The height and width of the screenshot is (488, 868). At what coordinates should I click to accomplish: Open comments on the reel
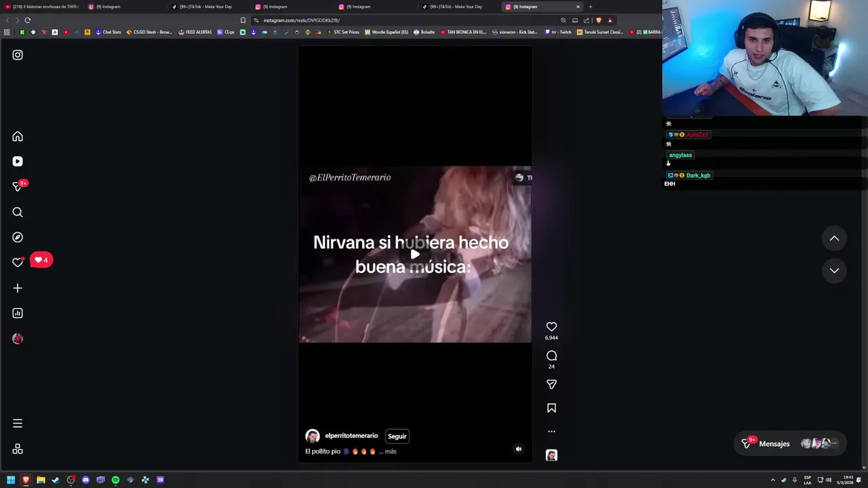551,356
